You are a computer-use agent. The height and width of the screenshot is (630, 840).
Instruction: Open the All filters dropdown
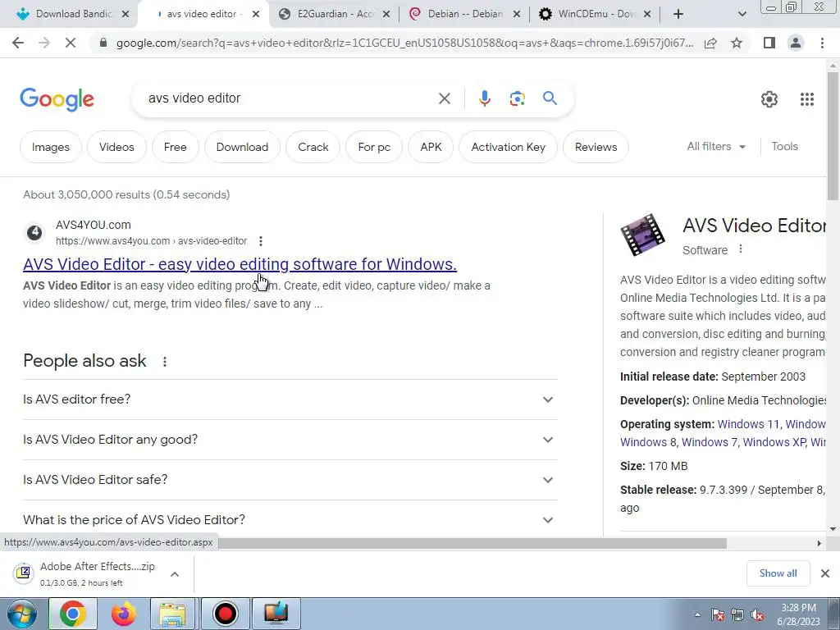(715, 146)
